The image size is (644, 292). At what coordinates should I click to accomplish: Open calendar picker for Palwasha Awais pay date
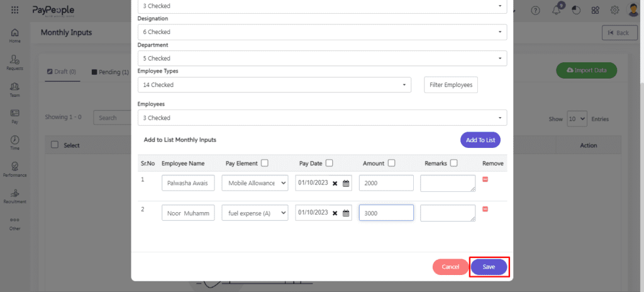point(345,183)
